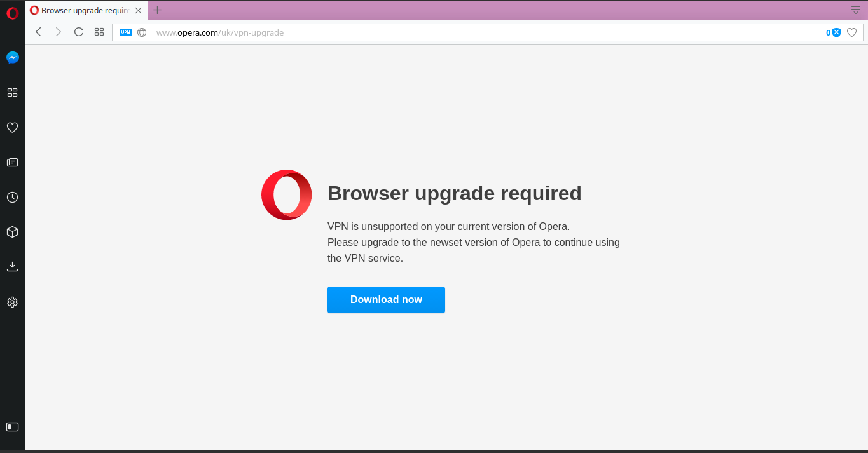Open a new tab with plus button

pyautogui.click(x=158, y=10)
